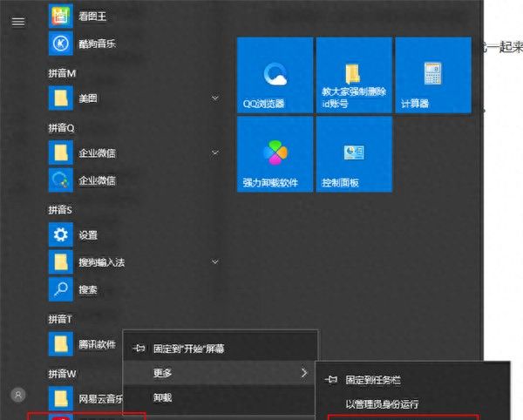Open 搜索 magnifier icon
The image size is (523, 420).
coord(61,289)
